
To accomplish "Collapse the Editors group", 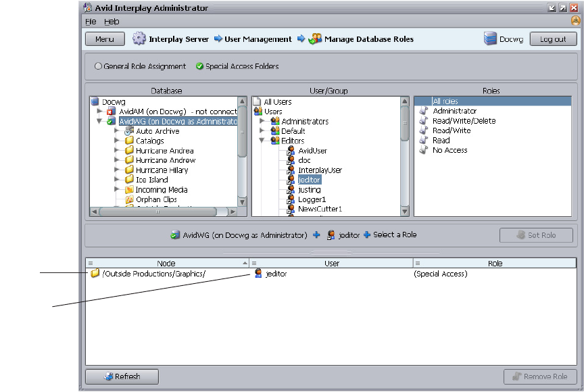I will click(262, 141).
